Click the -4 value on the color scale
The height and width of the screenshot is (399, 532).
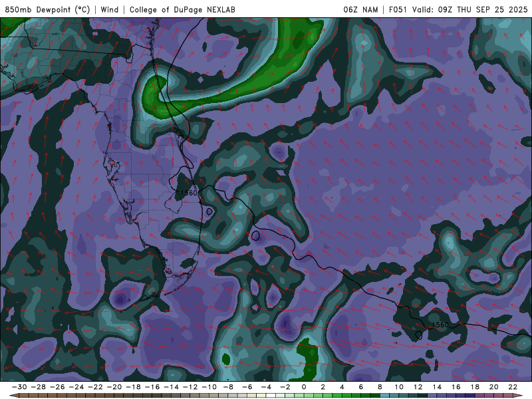click(266, 387)
